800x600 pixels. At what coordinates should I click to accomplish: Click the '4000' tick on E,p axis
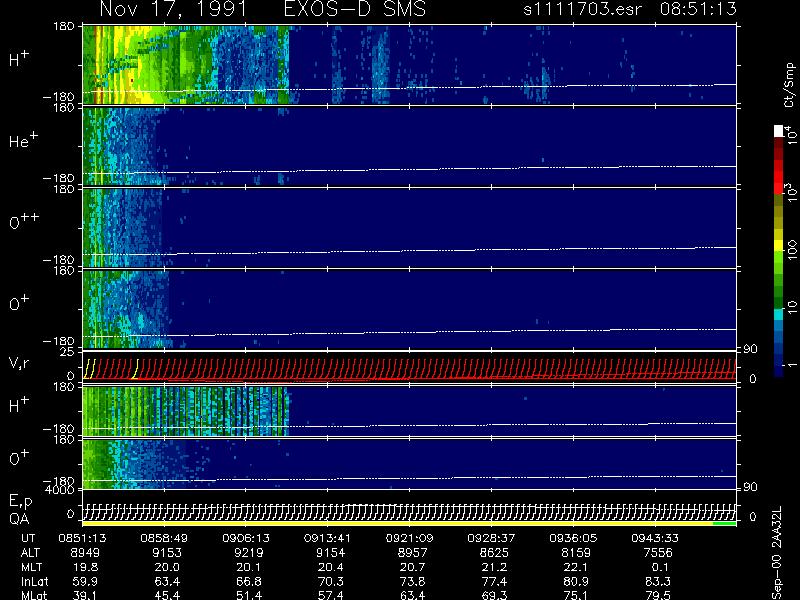(x=61, y=490)
